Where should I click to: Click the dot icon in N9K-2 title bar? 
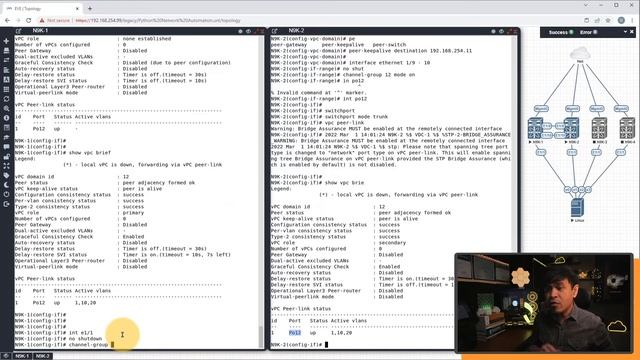(493, 31)
